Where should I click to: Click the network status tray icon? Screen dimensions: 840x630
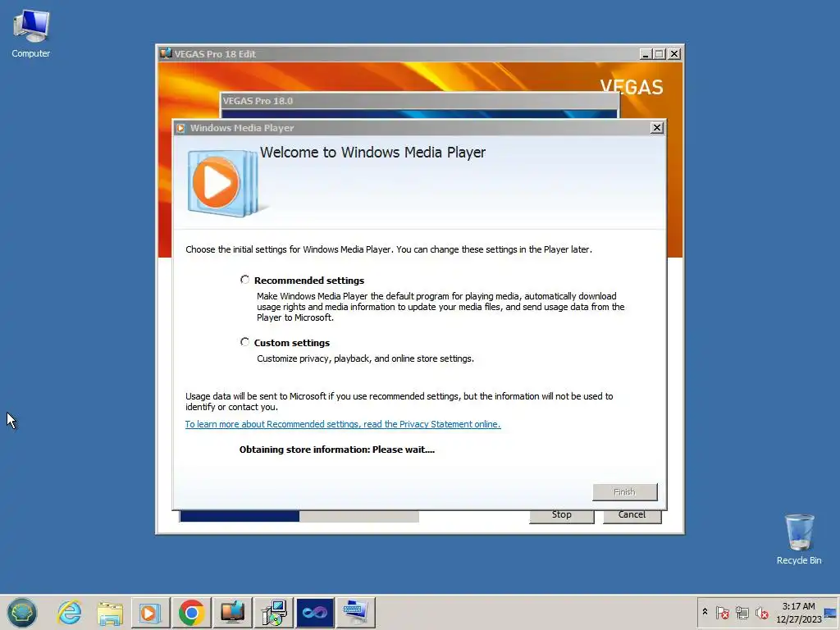click(742, 612)
